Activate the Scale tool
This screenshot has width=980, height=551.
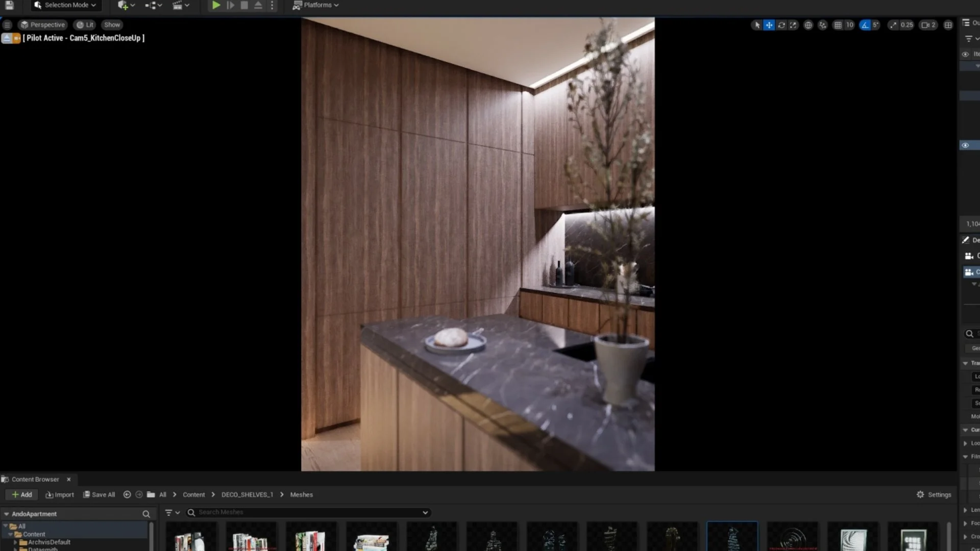(x=793, y=24)
